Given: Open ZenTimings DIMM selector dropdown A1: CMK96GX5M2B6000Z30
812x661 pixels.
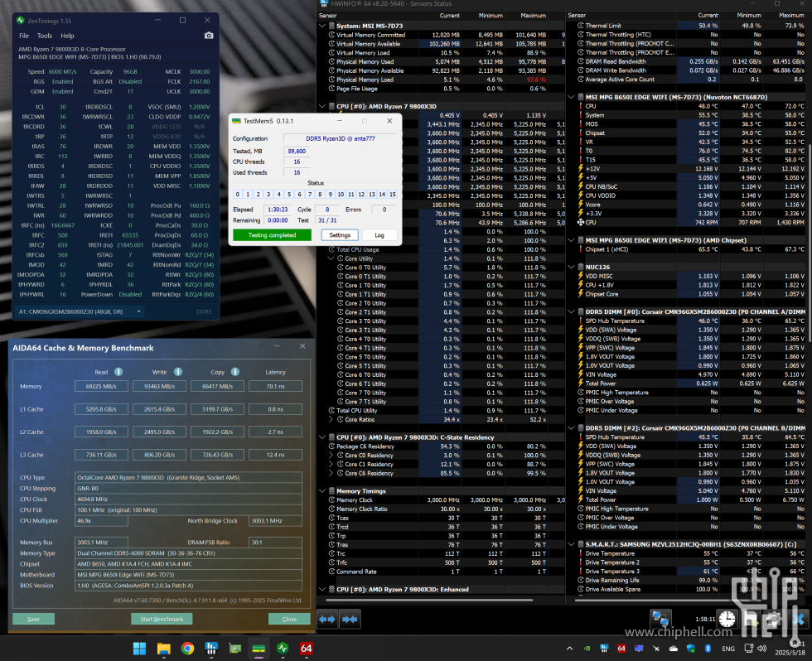Looking at the screenshot, I should click(x=80, y=311).
